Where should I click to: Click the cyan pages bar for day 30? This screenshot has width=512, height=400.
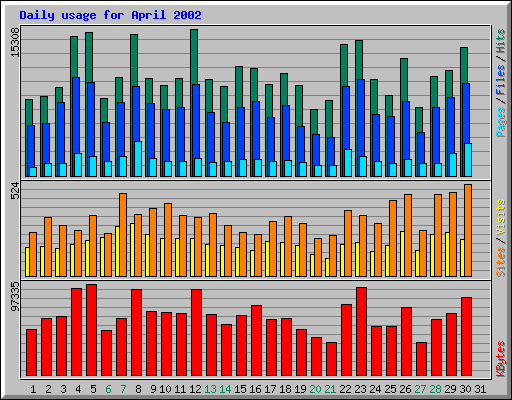[468, 160]
